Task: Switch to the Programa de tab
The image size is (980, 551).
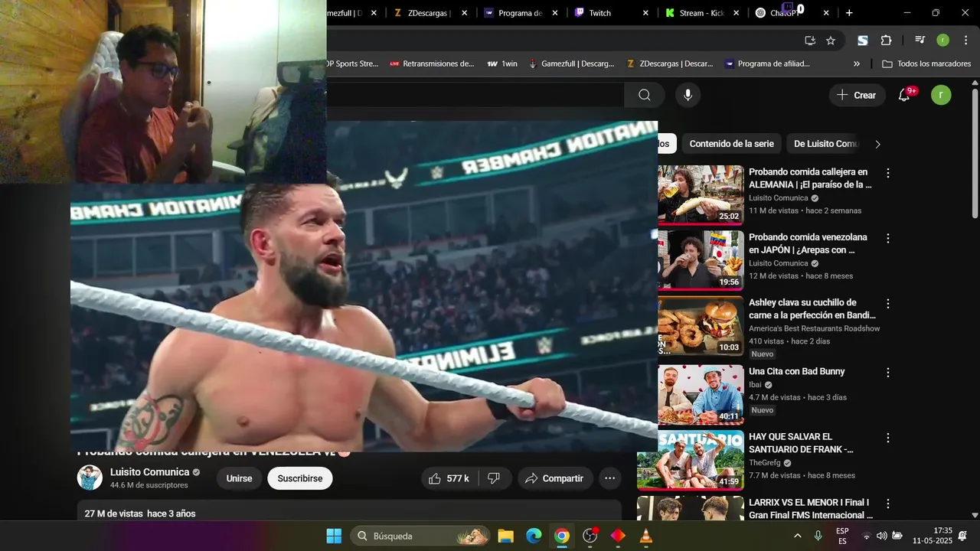Action: 521,13
